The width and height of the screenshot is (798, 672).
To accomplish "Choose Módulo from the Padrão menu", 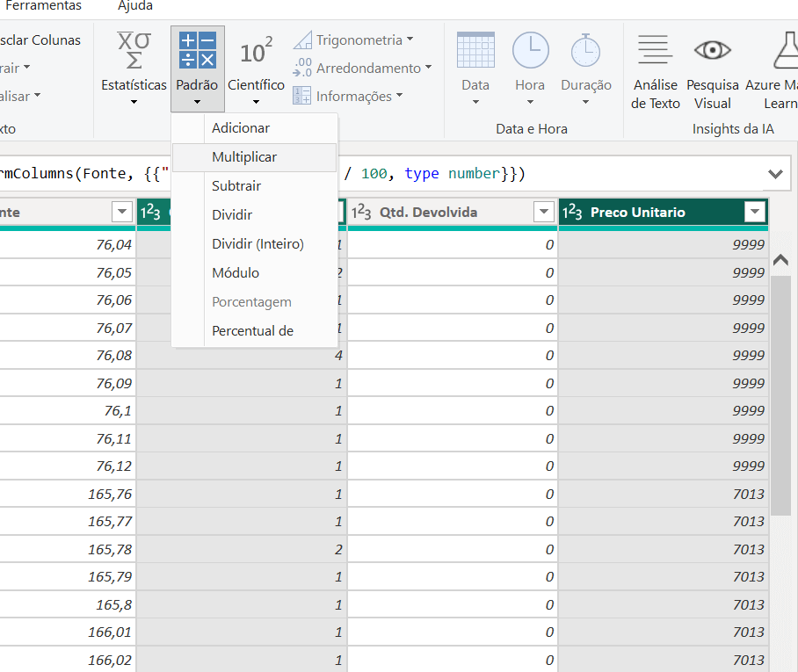I will tap(255, 273).
